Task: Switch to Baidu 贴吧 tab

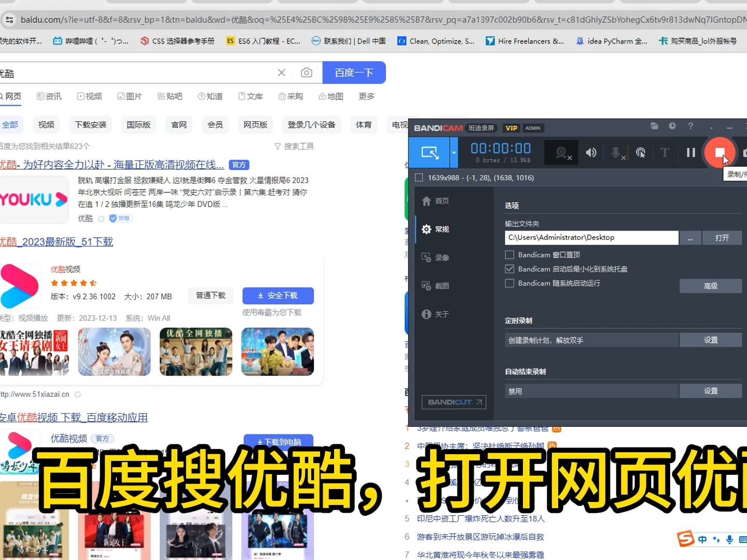Action: [x=170, y=96]
